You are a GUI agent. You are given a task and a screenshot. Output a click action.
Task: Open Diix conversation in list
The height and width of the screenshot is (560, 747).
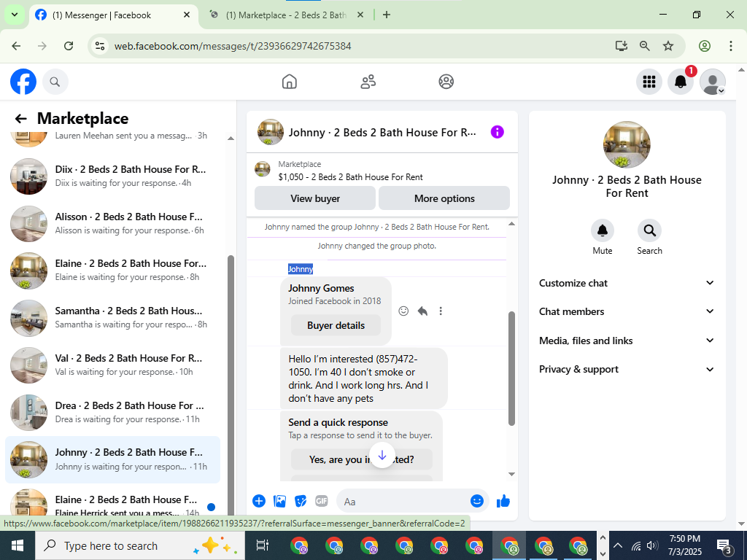tap(113, 176)
